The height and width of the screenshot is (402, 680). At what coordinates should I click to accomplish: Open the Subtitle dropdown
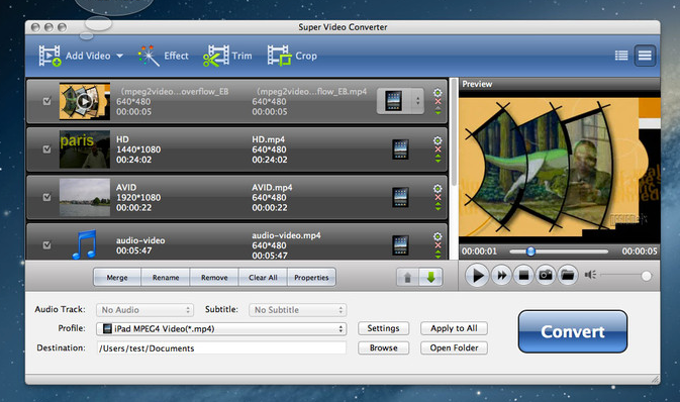298,310
